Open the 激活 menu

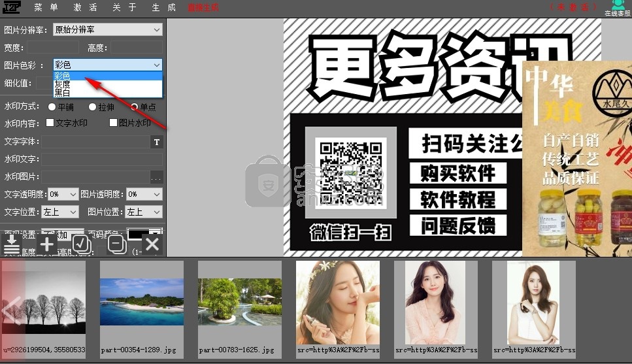[x=86, y=7]
